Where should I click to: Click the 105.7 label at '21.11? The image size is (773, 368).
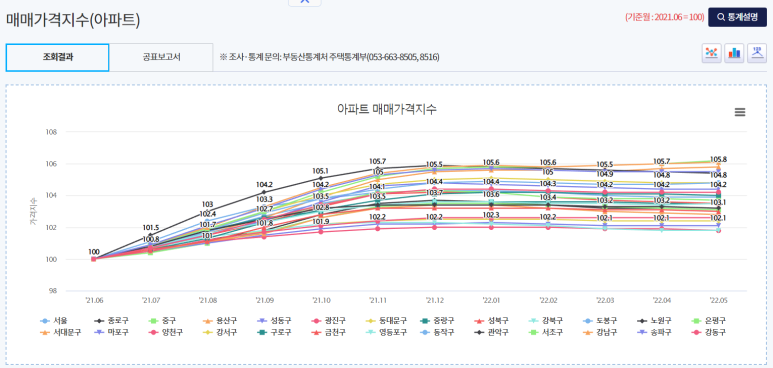point(378,161)
